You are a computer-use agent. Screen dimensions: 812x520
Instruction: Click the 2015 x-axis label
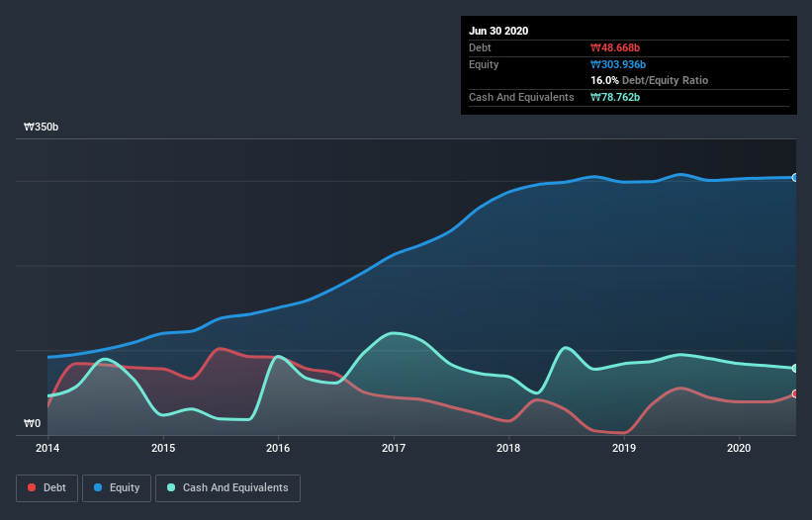click(163, 448)
